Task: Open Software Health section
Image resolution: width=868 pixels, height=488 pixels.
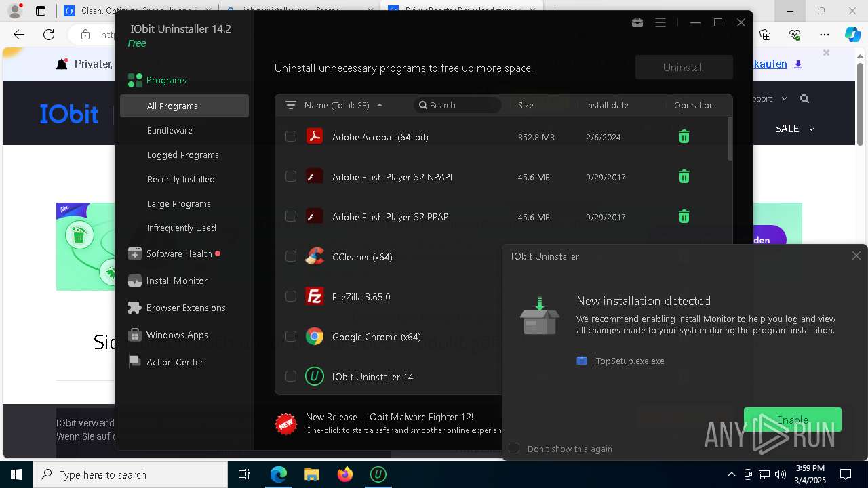Action: pos(179,253)
